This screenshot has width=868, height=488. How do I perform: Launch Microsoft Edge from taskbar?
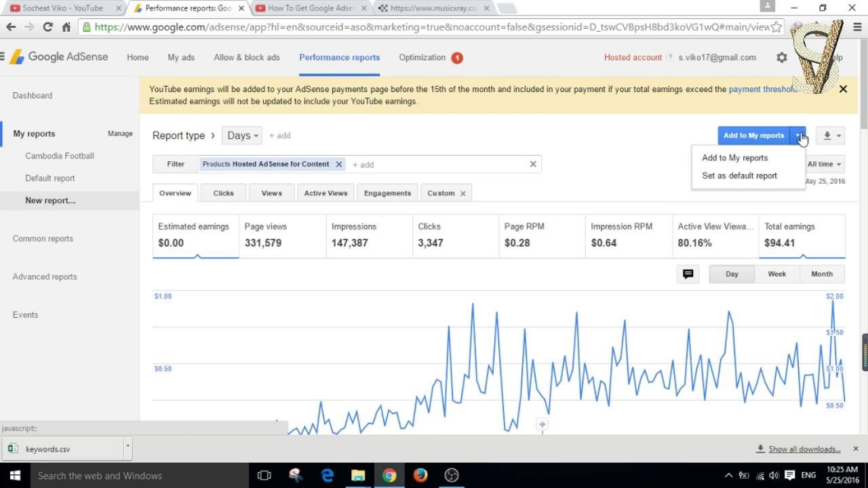click(x=327, y=475)
